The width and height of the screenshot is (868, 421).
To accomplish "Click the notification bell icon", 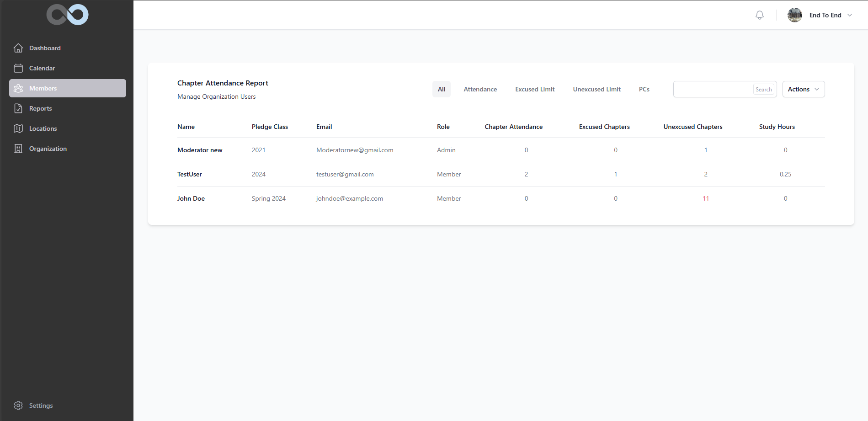I will click(x=759, y=15).
